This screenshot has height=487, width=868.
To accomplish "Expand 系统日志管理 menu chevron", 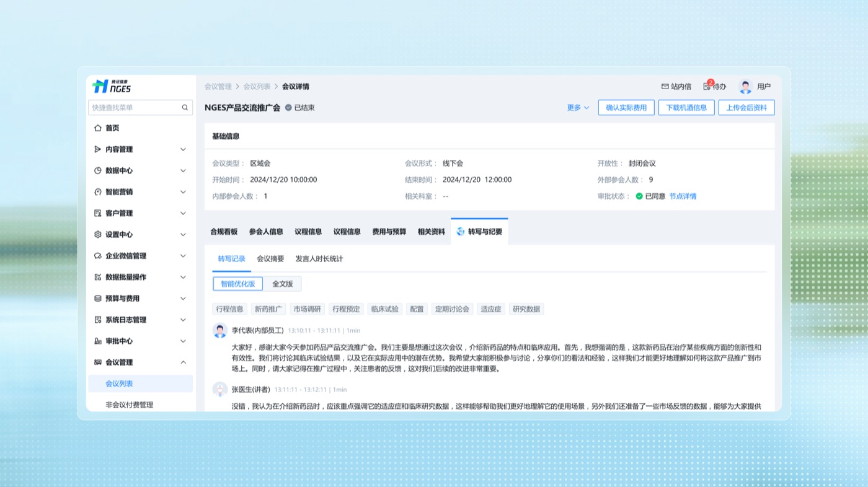I will (183, 320).
